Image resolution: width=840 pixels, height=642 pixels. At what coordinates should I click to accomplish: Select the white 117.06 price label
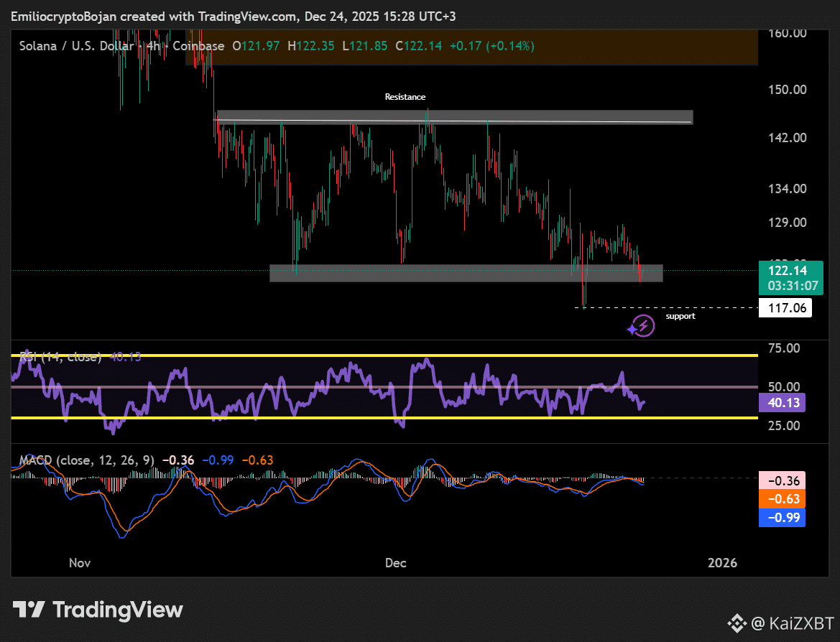coord(785,309)
